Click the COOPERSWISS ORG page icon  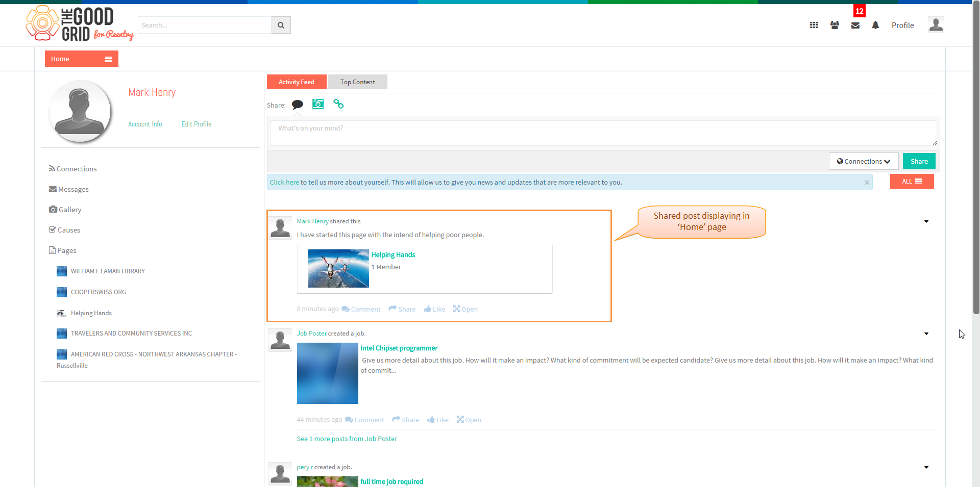(x=62, y=292)
